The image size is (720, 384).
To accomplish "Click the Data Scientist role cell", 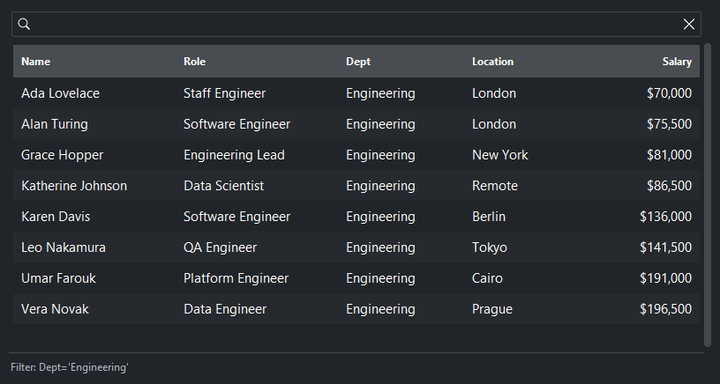I will [x=224, y=186].
